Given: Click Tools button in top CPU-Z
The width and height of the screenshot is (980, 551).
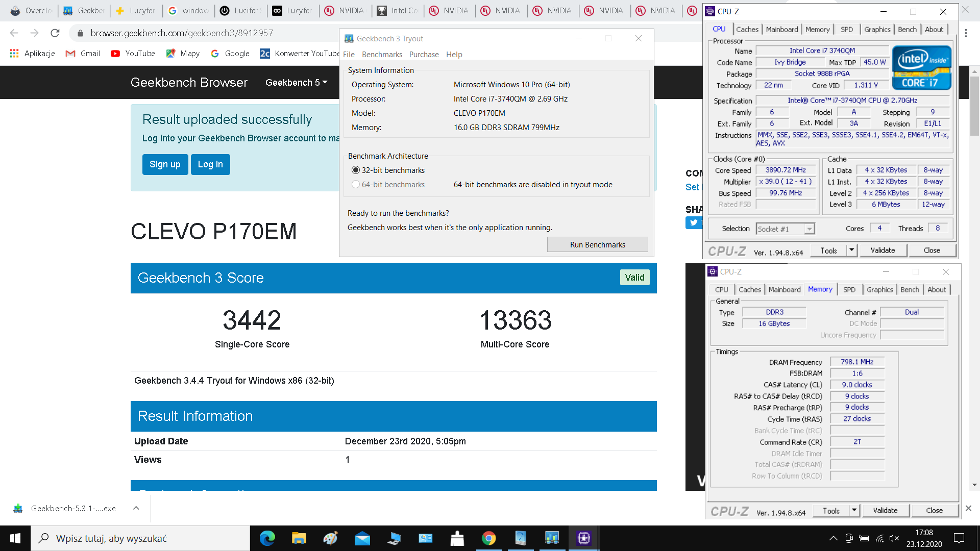Looking at the screenshot, I should (x=828, y=251).
